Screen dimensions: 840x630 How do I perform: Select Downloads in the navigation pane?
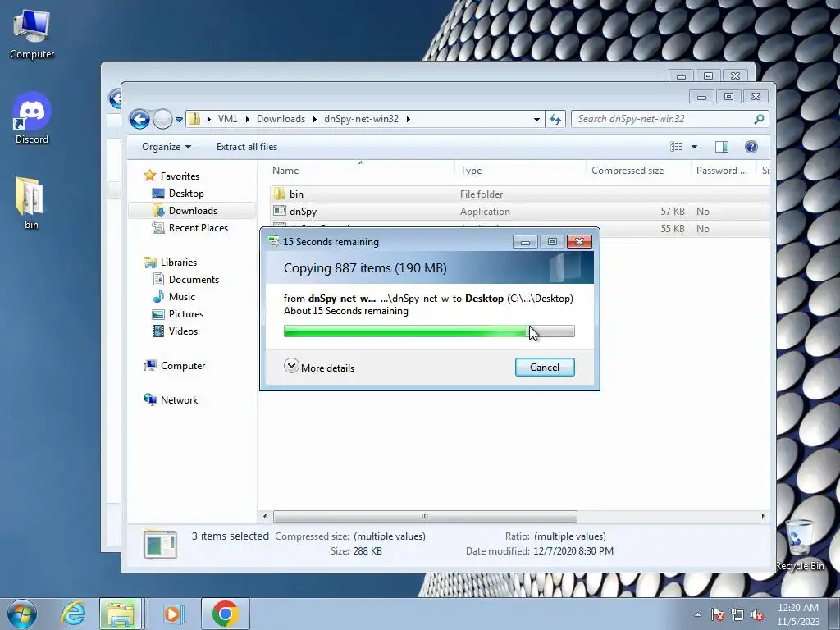(x=192, y=211)
